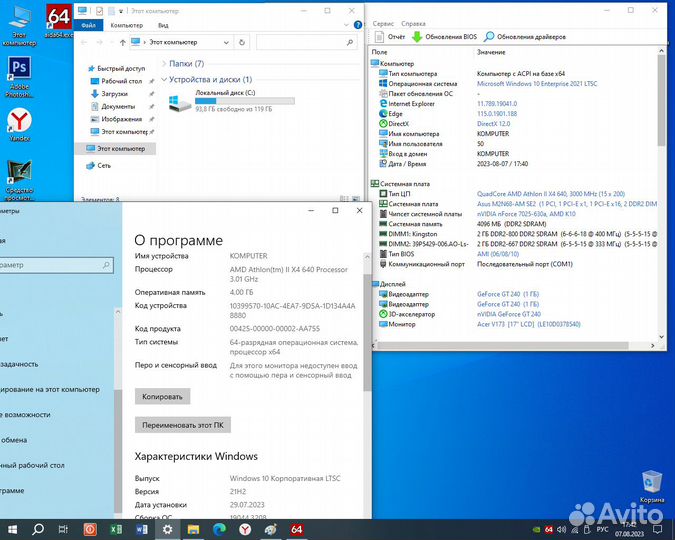Select Документы in navigation pane

tap(114, 106)
